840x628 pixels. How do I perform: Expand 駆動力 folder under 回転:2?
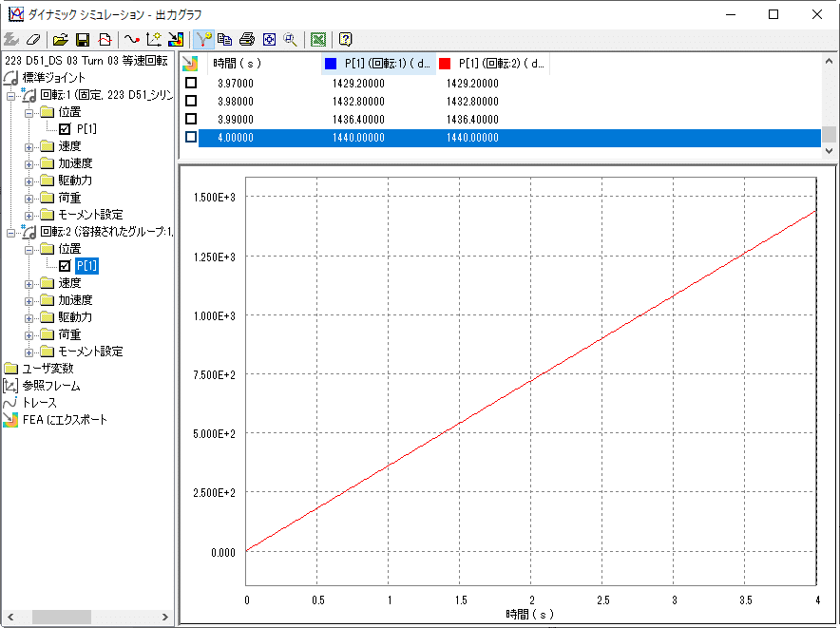(x=29, y=318)
